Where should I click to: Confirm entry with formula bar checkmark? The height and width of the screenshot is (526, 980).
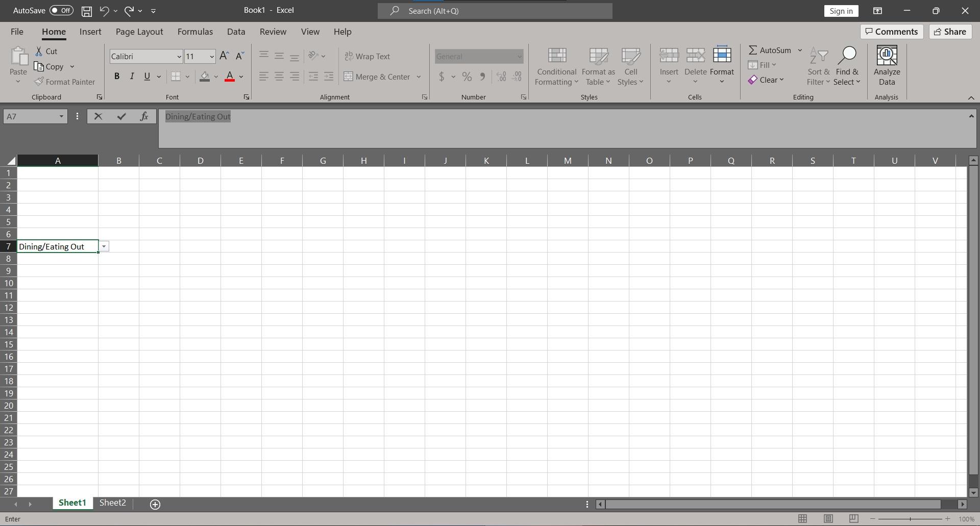click(121, 116)
